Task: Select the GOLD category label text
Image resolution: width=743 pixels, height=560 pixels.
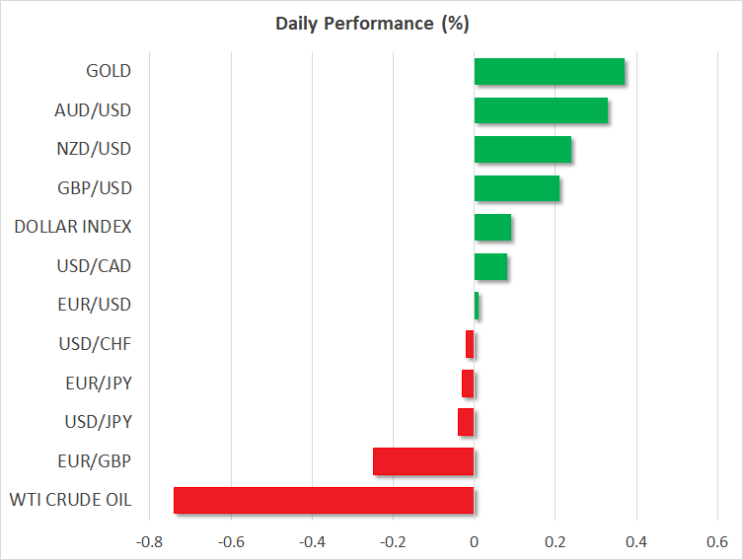Action: [108, 72]
